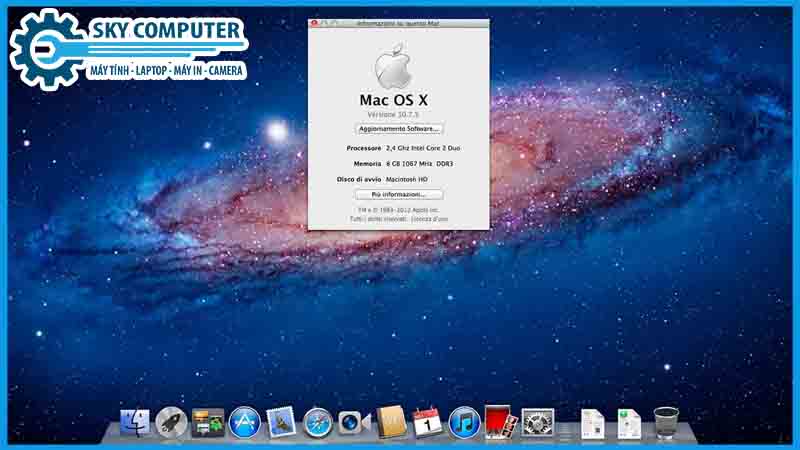
Task: Open the App Store Dock icon
Action: [245, 422]
